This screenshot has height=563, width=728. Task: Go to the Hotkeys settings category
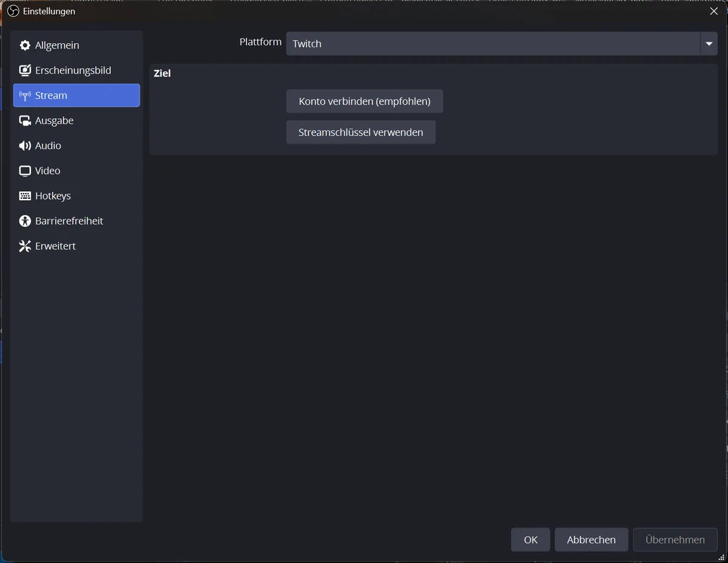pos(76,196)
